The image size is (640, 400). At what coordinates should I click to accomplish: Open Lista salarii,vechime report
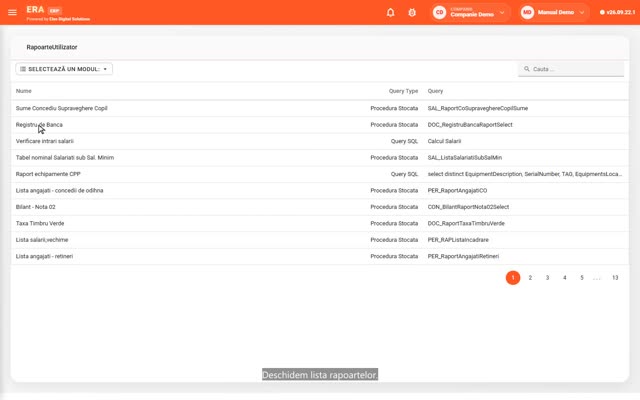[42, 240]
